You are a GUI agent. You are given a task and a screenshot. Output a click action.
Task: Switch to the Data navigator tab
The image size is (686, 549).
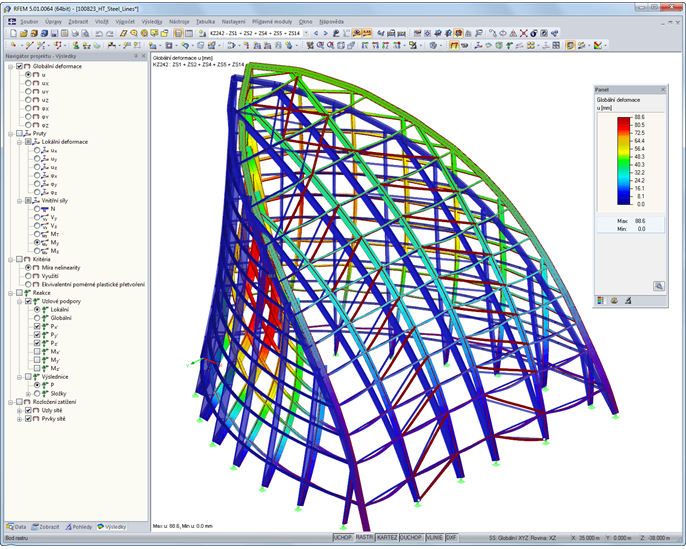click(17, 527)
